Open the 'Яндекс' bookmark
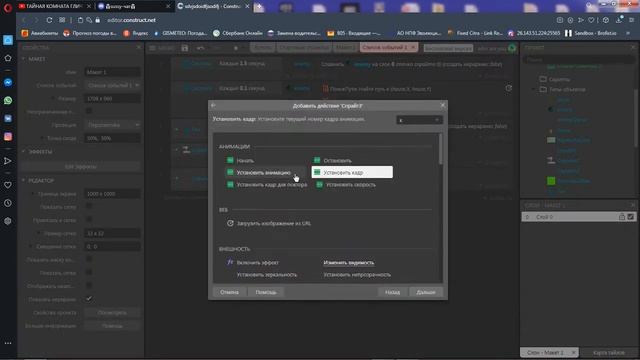Screen dimensions: 640x360 pos(136,33)
